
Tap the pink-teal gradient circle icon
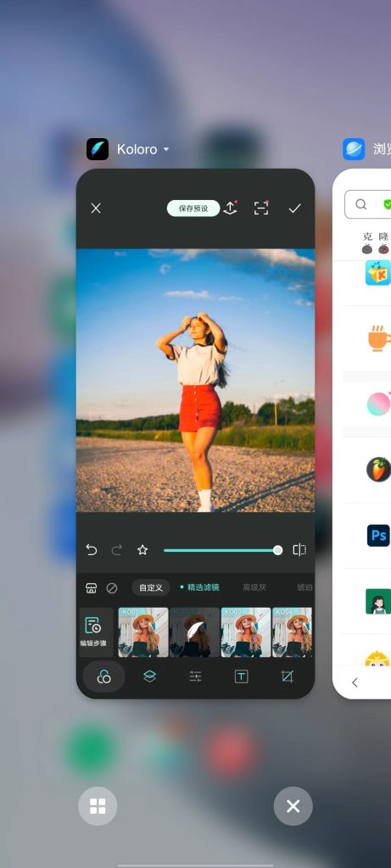click(379, 404)
